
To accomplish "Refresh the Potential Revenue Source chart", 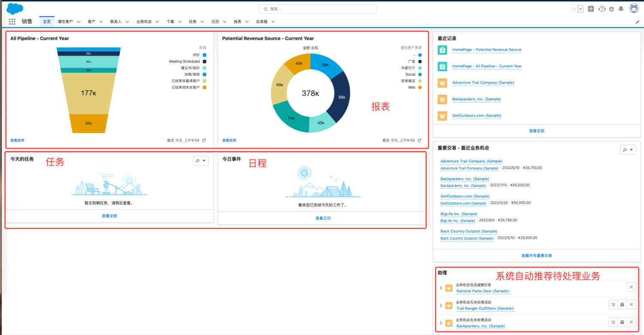I will coord(419,140).
